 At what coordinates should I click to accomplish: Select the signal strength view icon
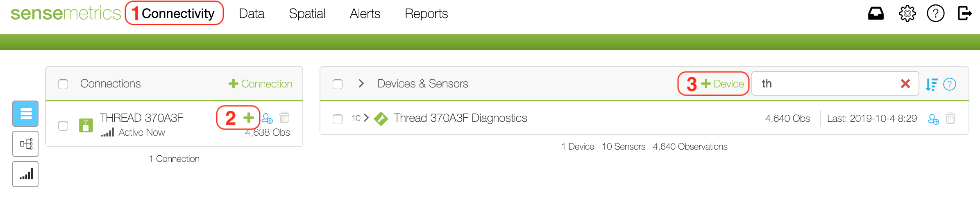click(25, 175)
